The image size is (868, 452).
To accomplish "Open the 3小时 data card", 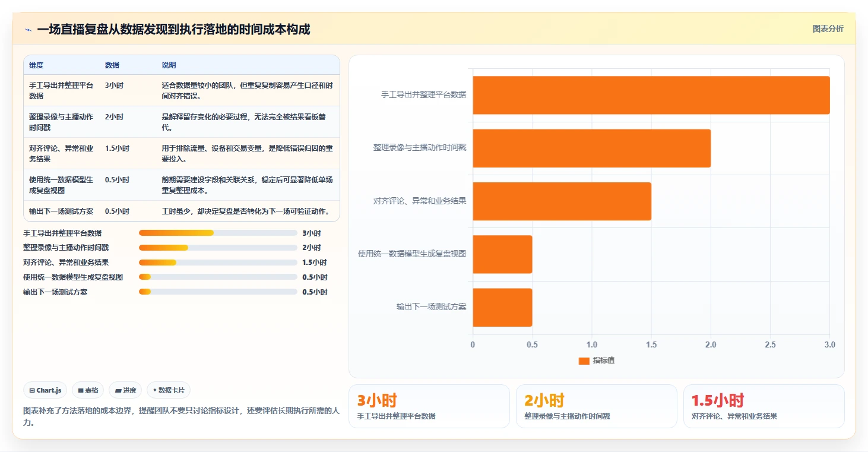I will click(x=429, y=406).
